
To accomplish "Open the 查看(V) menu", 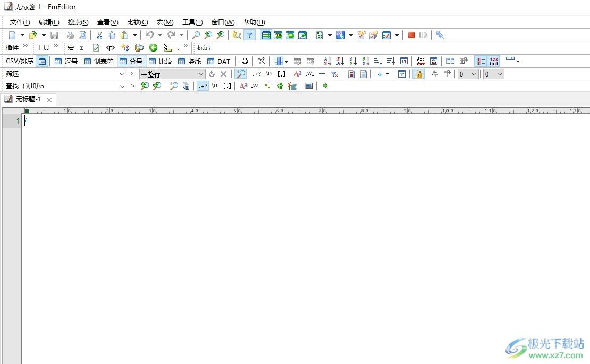I will (107, 22).
